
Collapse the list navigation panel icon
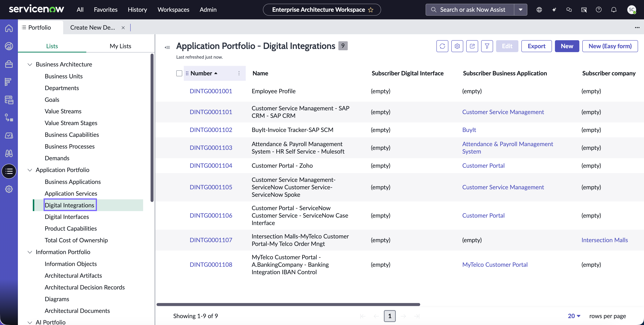pyautogui.click(x=168, y=47)
